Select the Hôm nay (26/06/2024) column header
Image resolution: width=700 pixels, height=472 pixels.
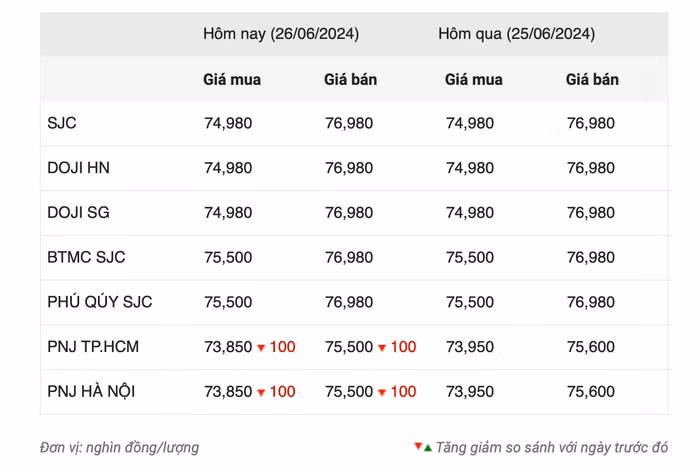click(x=280, y=34)
